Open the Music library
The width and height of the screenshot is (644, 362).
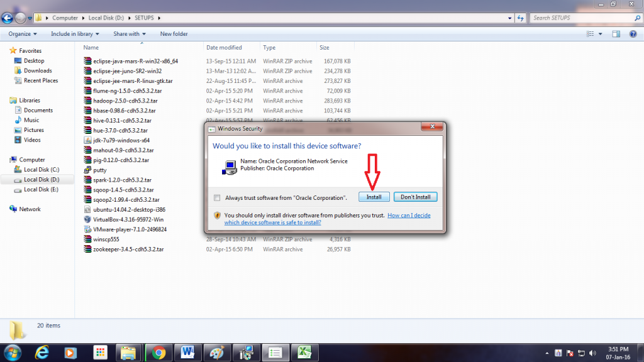click(31, 120)
